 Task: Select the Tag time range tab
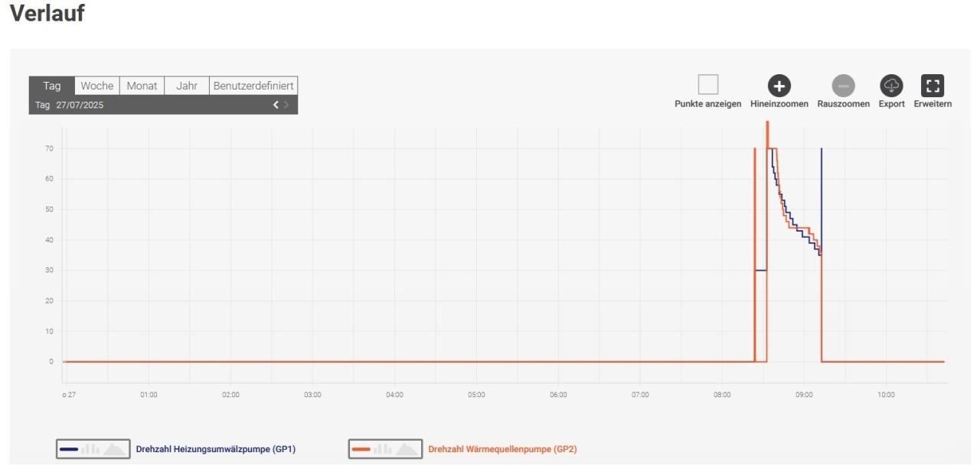tap(52, 86)
